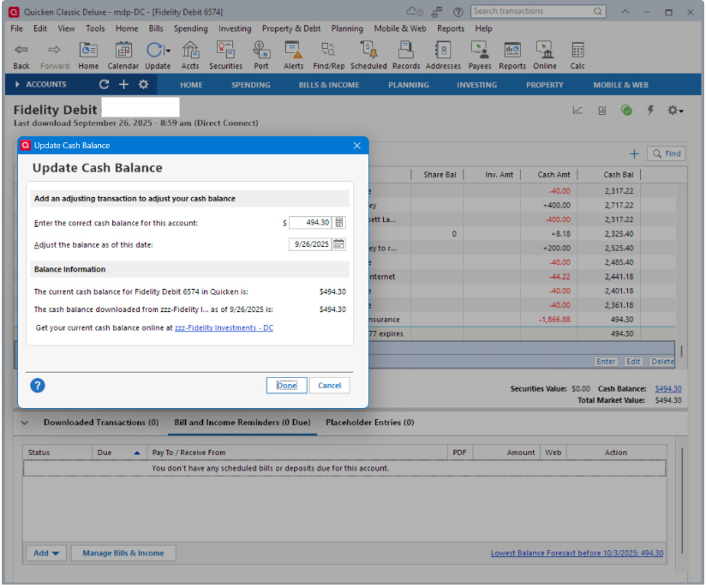The image size is (706, 588).
Task: Open the Securities toolbar icon
Action: (225, 50)
